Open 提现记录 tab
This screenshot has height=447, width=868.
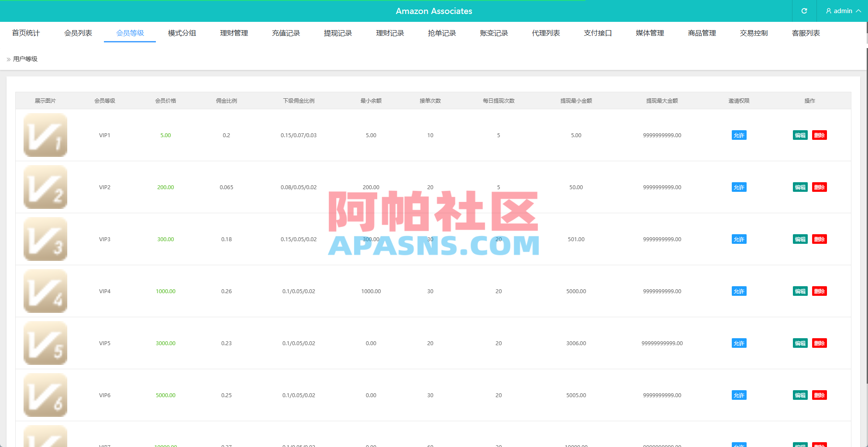338,33
